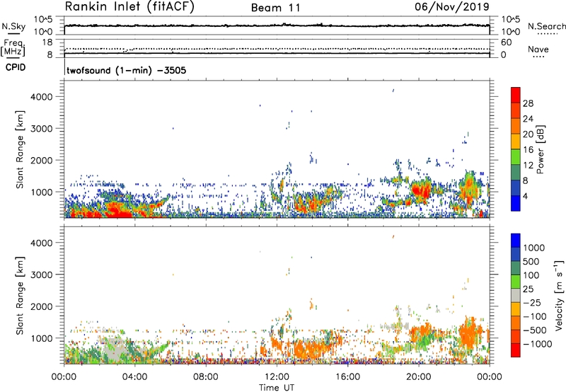Click the '16' tick on the Power colorbar
566x392 pixels.
point(528,149)
